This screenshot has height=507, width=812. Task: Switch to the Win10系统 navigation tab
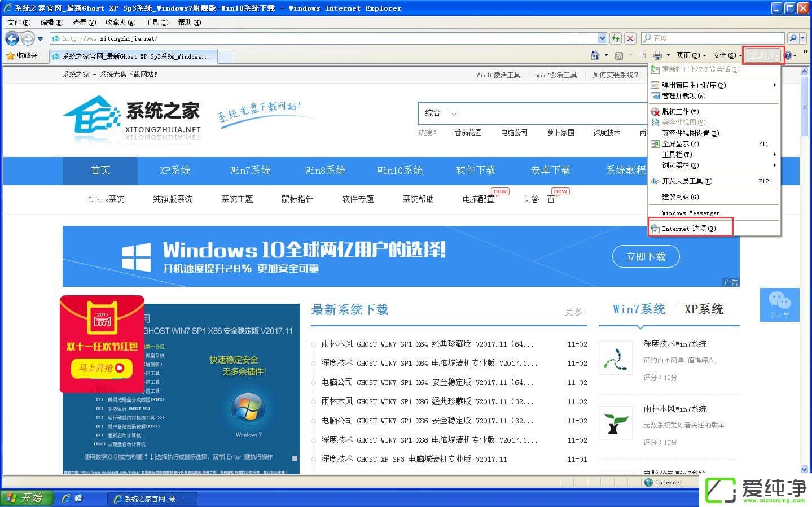pos(400,170)
